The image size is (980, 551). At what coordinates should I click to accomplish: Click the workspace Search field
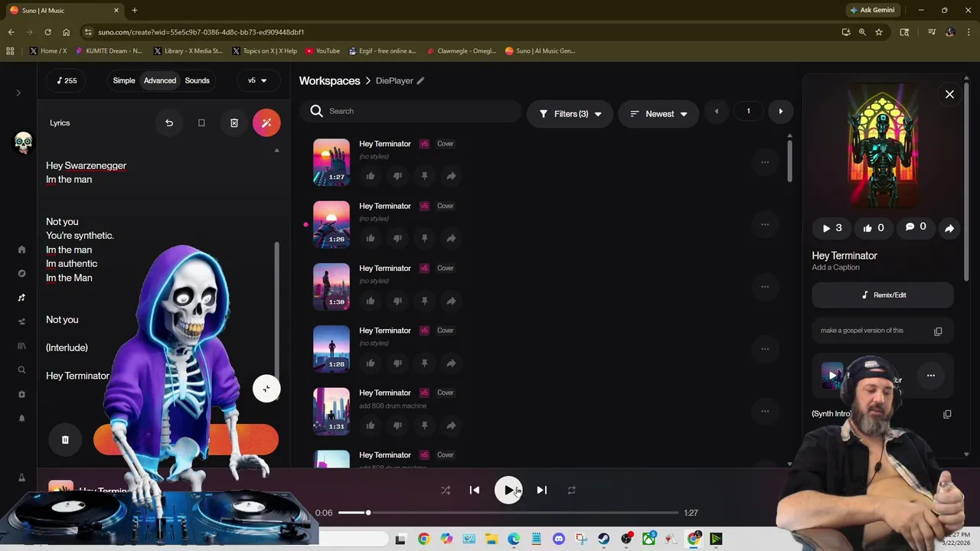click(411, 111)
